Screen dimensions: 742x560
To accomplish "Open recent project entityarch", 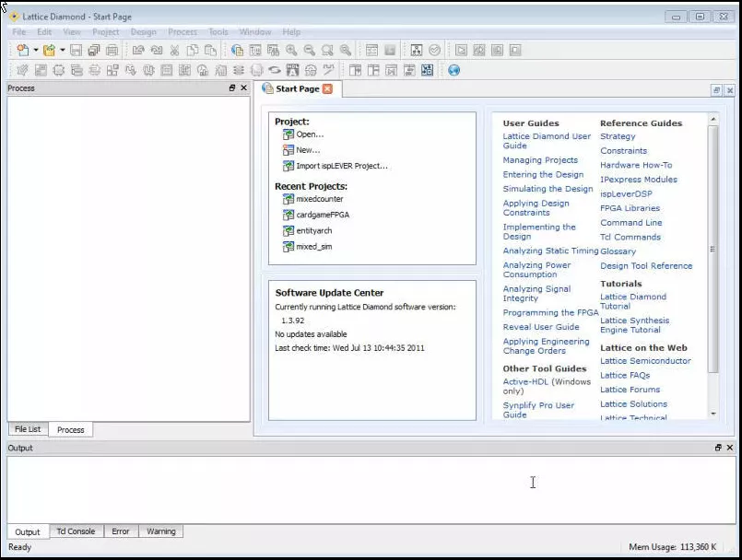I will pyautogui.click(x=313, y=231).
